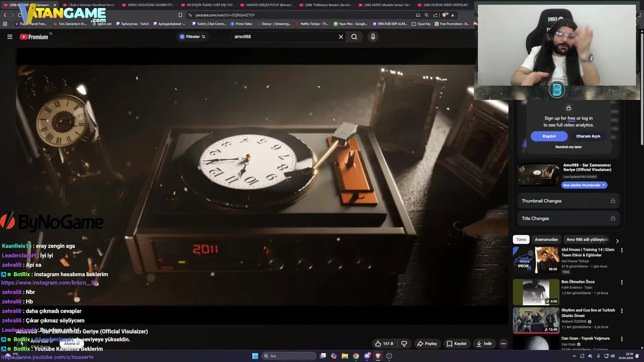
Task: Expand the locked Thumbnail Changes section
Action: 569,201
